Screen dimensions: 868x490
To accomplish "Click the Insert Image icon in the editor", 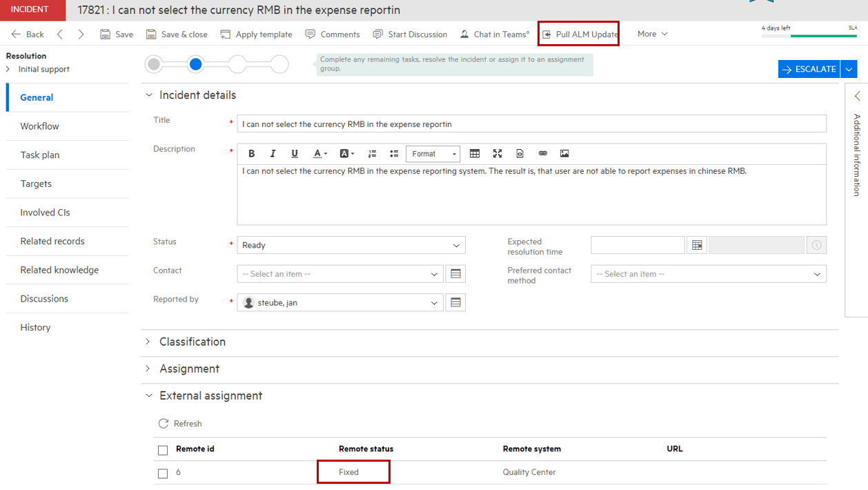I will click(564, 153).
